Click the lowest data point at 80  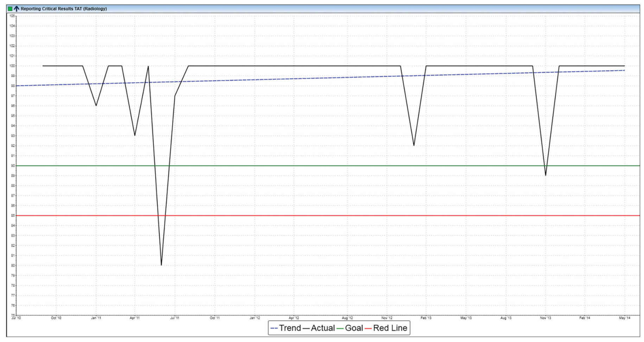tap(161, 265)
